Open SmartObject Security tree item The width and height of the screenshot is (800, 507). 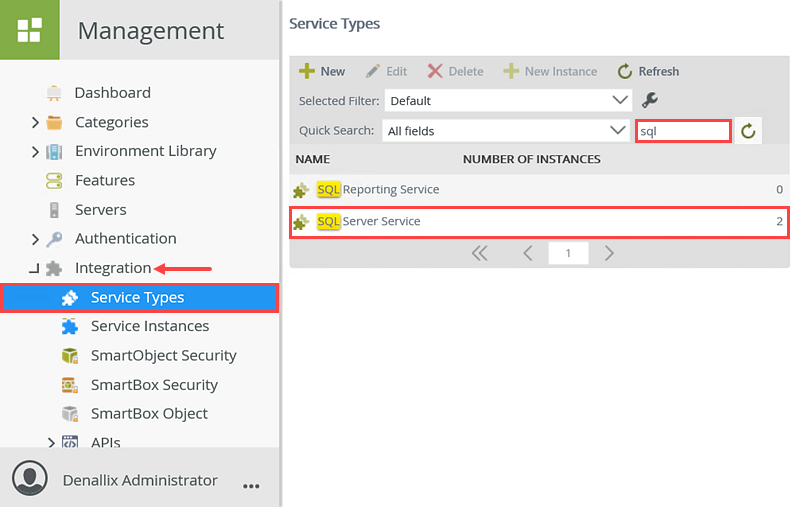[164, 356]
